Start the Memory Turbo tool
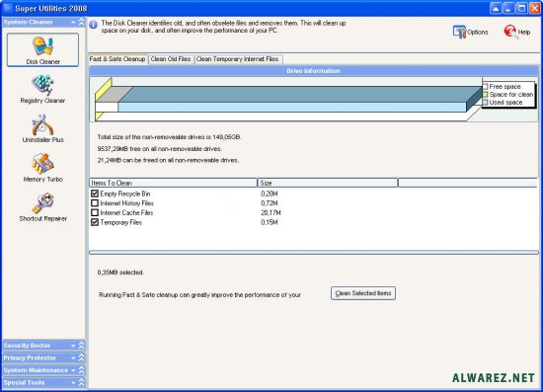This screenshot has width=543, height=392. (42, 168)
